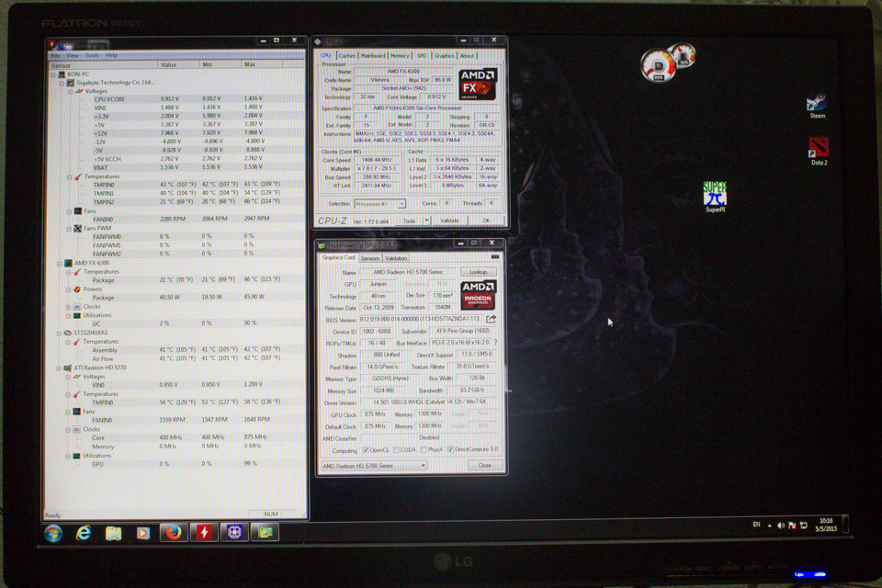Click Bus Interface question mark in GPU-Z
The width and height of the screenshot is (882, 588).
495,342
